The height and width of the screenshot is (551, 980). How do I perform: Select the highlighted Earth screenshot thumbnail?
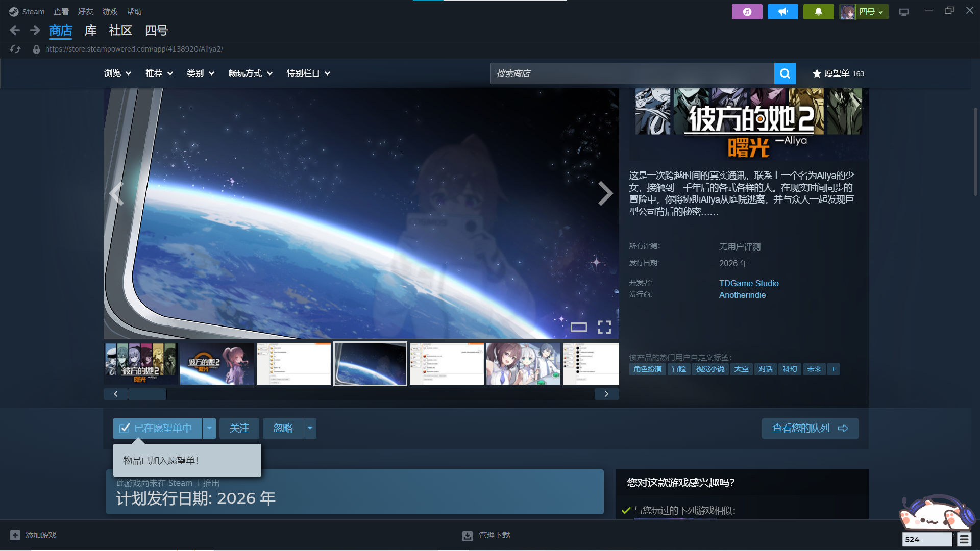point(370,364)
